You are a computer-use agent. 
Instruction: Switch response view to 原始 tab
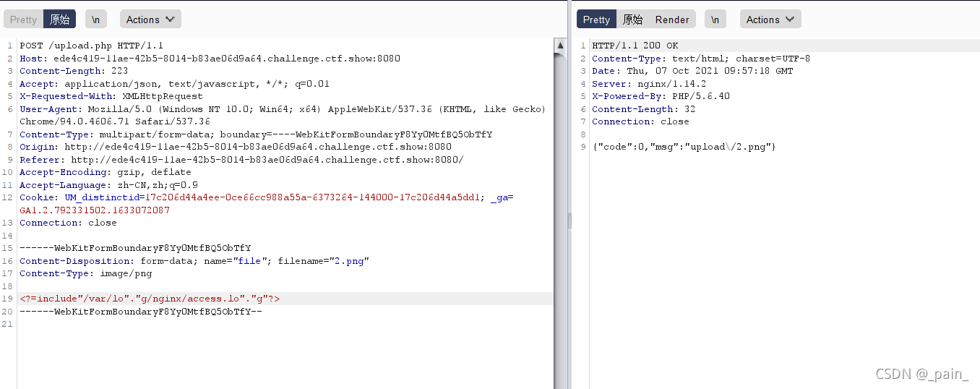pyautogui.click(x=632, y=20)
